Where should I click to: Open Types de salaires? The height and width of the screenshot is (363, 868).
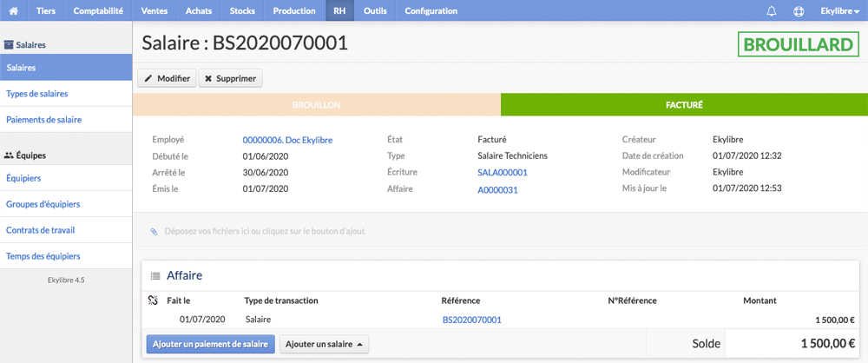click(x=66, y=94)
